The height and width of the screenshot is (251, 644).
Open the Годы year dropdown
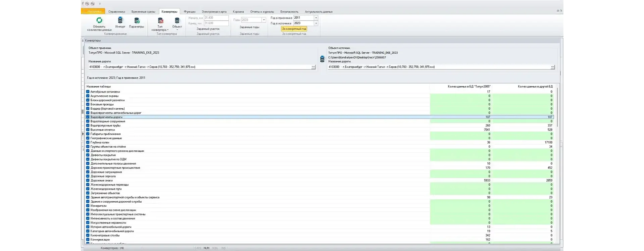[x=264, y=20]
